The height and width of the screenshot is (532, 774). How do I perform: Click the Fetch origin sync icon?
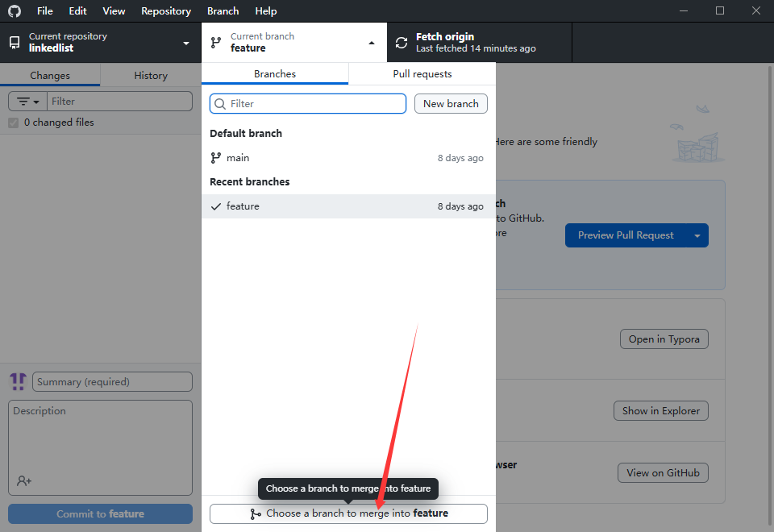click(402, 43)
